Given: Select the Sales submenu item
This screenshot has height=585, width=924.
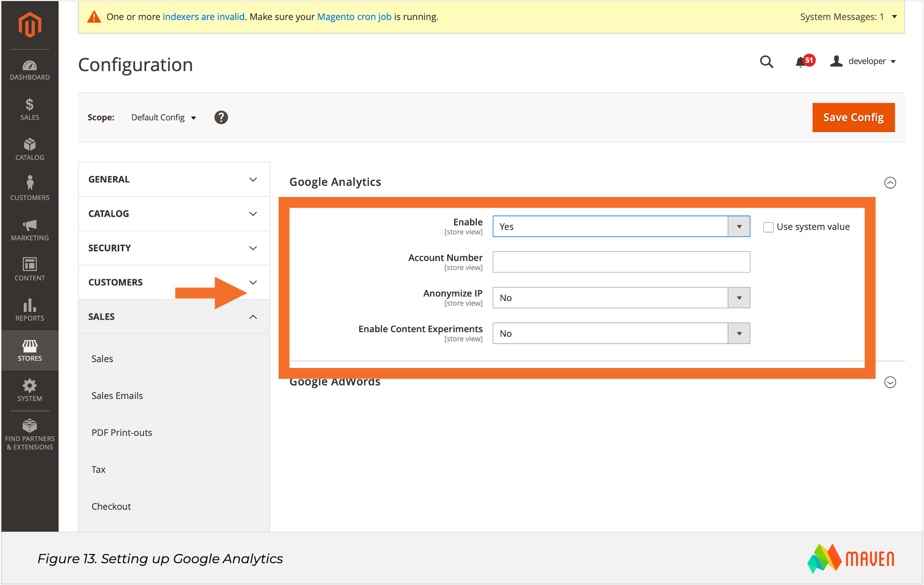Looking at the screenshot, I should point(102,359).
